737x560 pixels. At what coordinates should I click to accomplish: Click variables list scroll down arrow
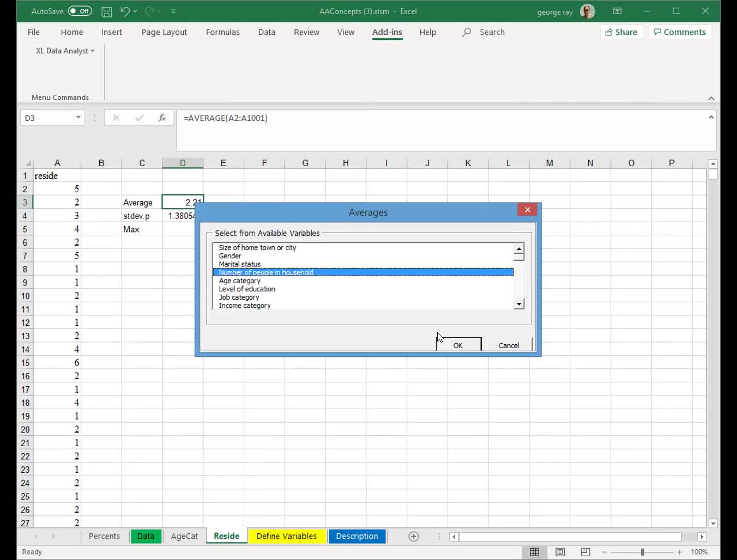(519, 304)
